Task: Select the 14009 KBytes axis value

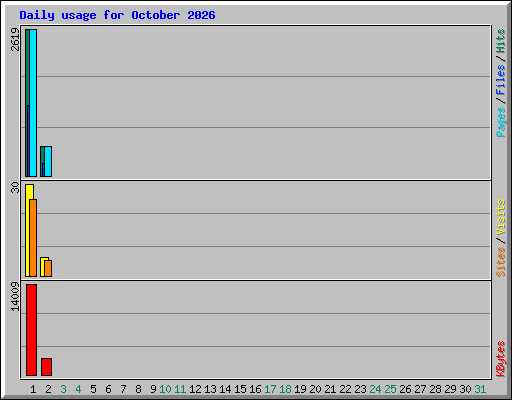Action: (15, 296)
